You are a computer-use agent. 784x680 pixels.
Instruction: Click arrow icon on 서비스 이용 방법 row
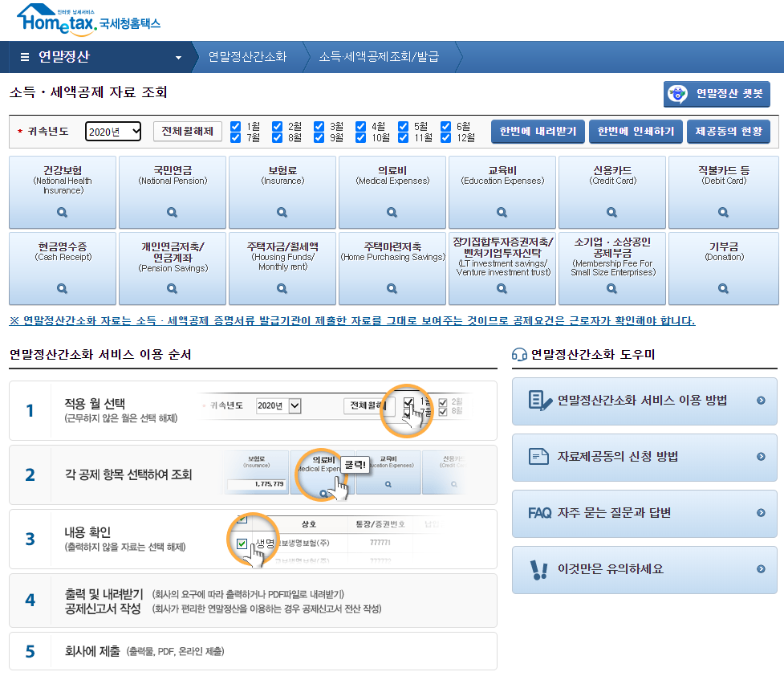pos(761,401)
